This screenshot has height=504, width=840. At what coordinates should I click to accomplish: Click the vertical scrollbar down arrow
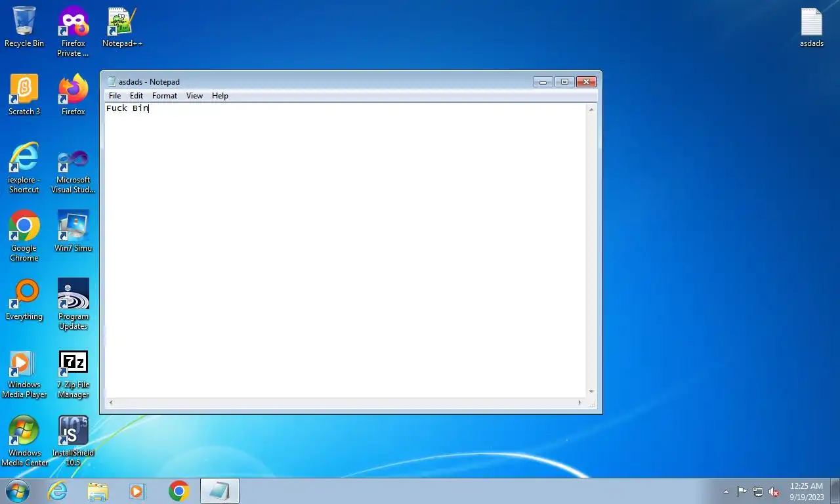click(591, 392)
